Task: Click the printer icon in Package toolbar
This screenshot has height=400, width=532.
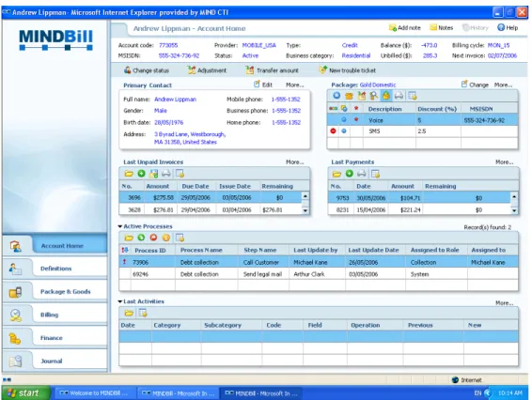Action: coord(399,96)
